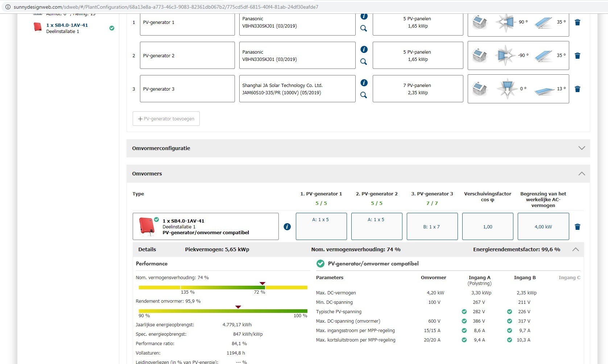The height and width of the screenshot is (364, 608).
Task: Select SB4.0-1AV-41 in the left sidebar
Action: [67, 25]
